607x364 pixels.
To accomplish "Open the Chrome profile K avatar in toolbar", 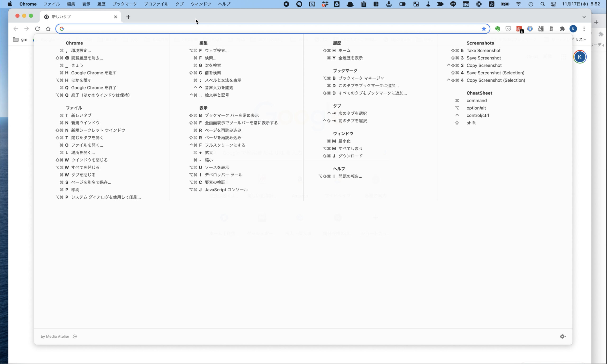I will pos(573,29).
